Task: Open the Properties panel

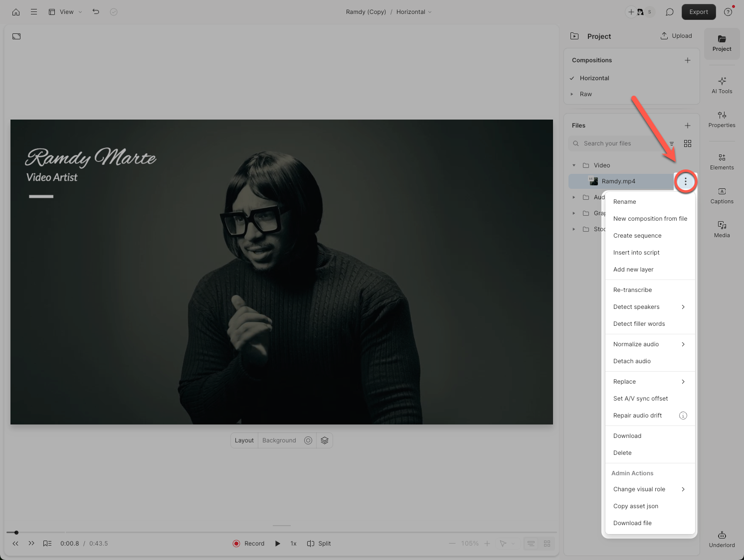Action: [x=722, y=119]
